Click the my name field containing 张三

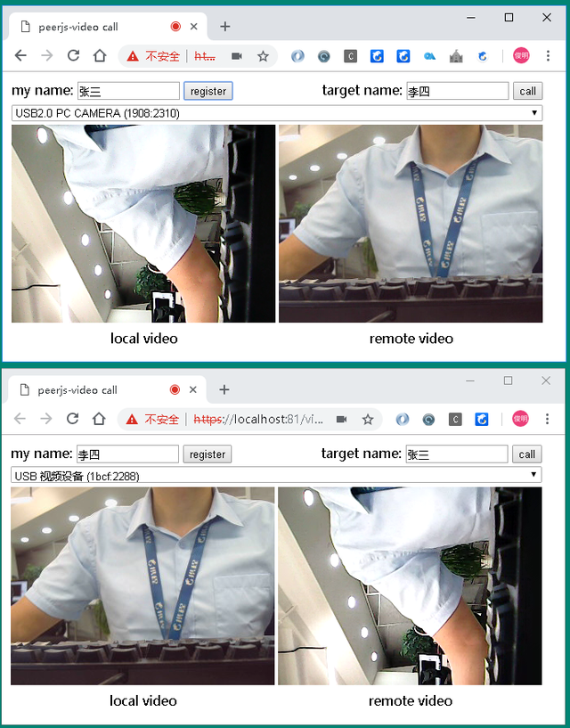tap(128, 91)
